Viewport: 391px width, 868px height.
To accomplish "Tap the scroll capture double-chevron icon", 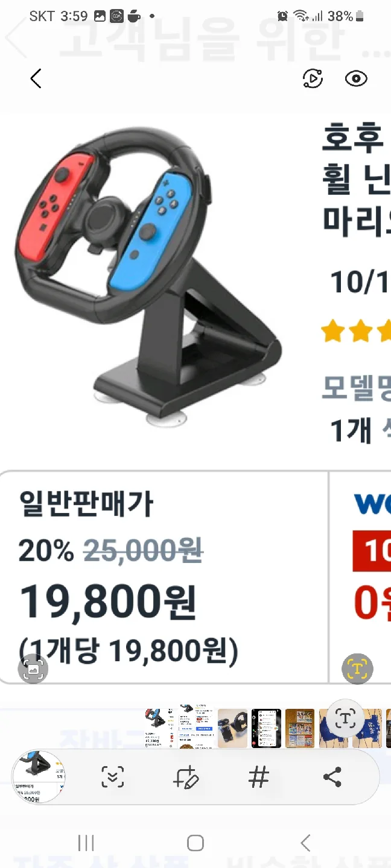I will 112,777.
